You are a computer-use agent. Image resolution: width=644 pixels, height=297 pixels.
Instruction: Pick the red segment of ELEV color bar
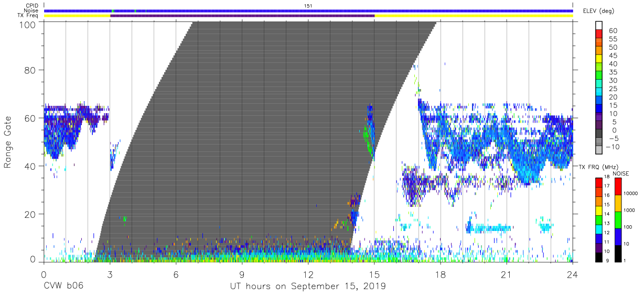(x=599, y=35)
